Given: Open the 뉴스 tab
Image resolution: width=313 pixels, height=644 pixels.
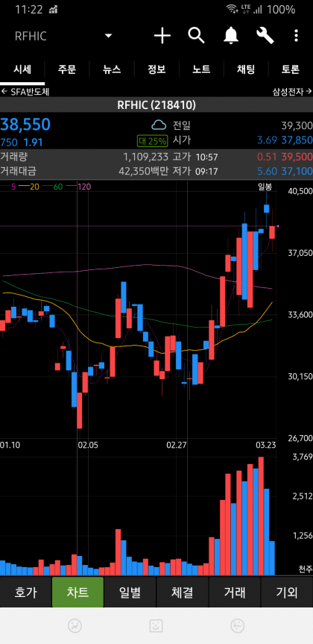Looking at the screenshot, I should click(x=112, y=69).
